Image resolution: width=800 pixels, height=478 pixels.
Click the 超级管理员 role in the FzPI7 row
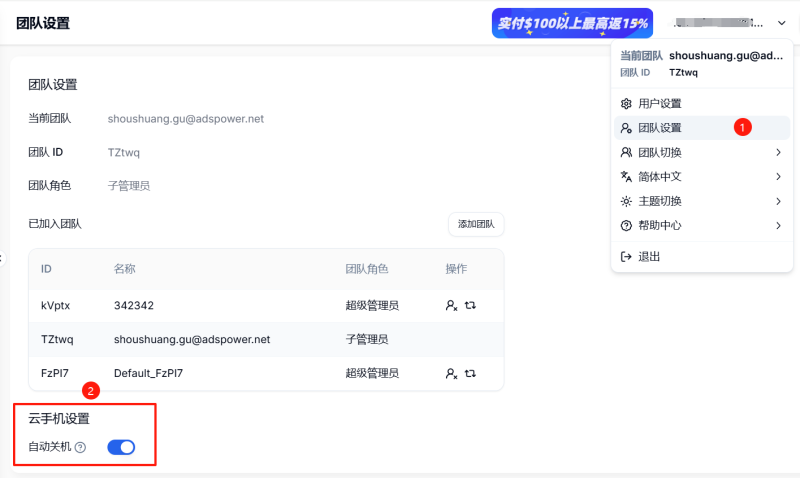372,373
